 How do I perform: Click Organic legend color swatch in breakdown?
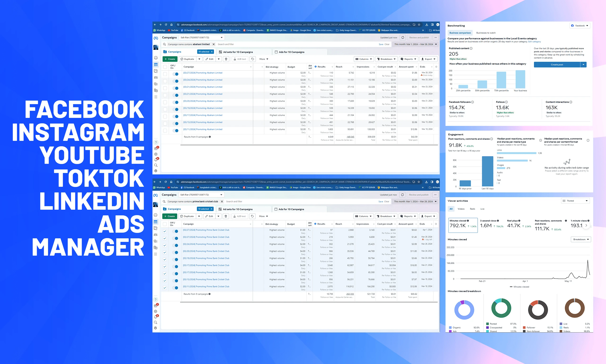(x=450, y=328)
